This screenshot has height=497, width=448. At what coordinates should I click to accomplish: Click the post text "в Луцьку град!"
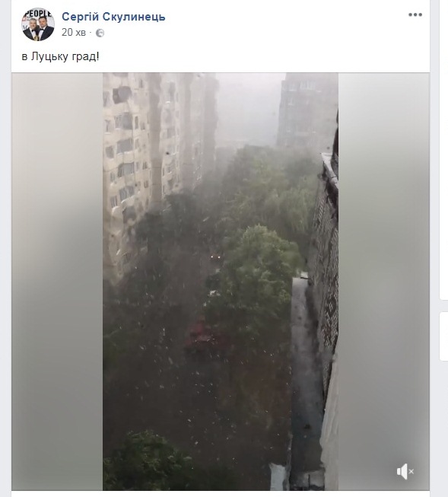60,57
